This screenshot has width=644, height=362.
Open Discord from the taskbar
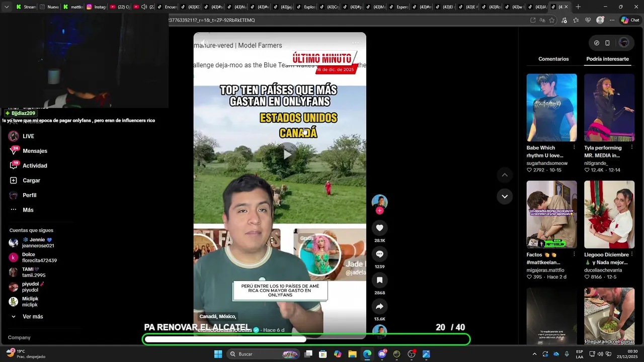pyautogui.click(x=382, y=354)
